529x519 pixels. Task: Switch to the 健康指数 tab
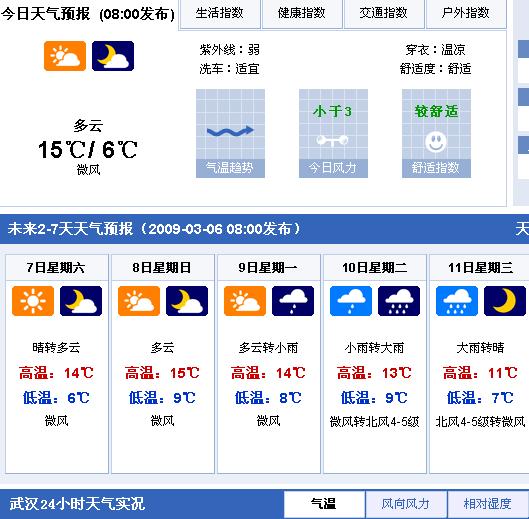click(x=302, y=14)
